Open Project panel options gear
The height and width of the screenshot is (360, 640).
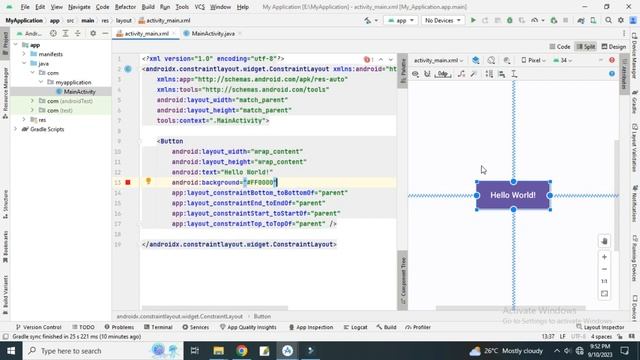pyautogui.click(x=93, y=33)
